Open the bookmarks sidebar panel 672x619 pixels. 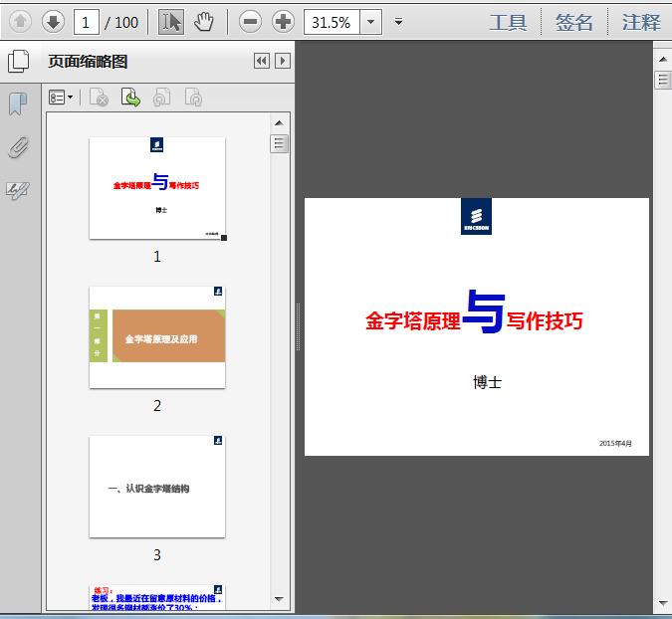[18, 104]
